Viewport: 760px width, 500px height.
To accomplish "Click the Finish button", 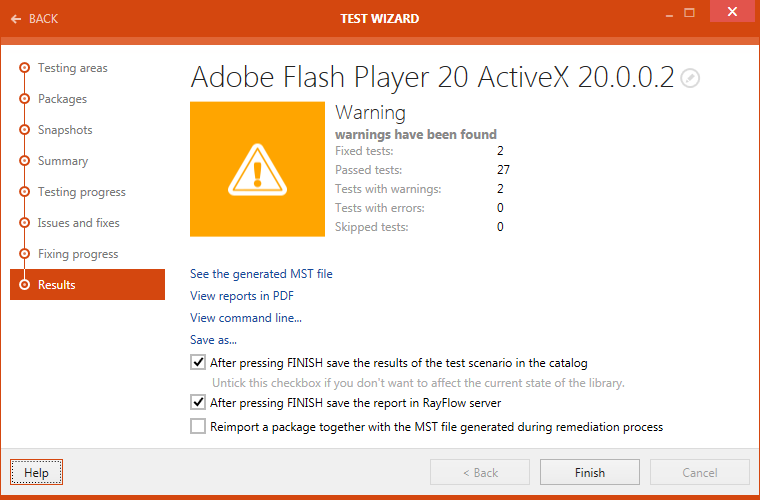I will pyautogui.click(x=590, y=472).
